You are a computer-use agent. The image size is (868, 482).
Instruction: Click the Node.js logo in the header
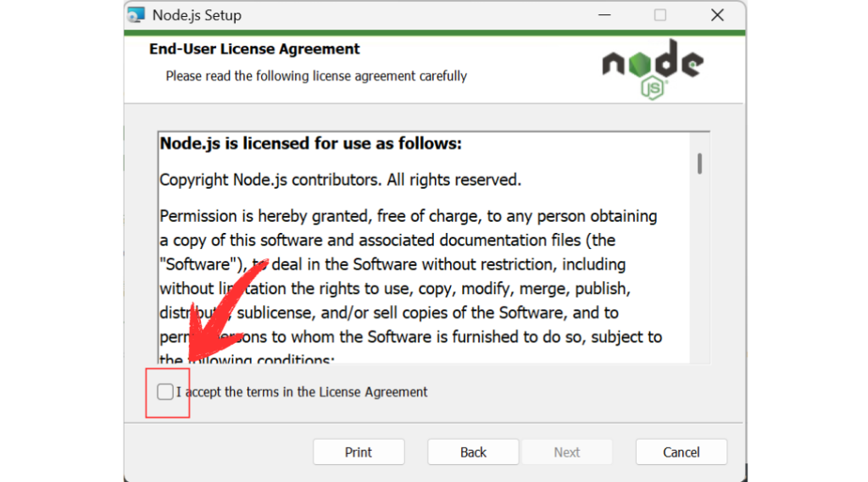652,63
